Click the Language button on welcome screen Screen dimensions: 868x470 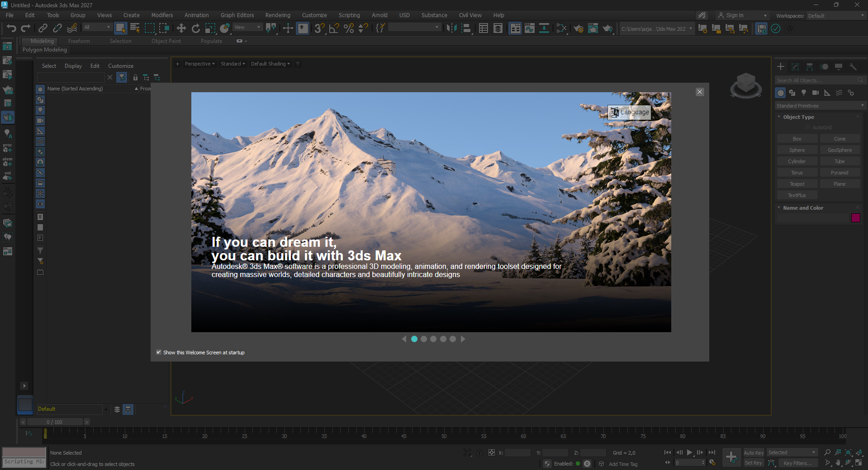[629, 112]
